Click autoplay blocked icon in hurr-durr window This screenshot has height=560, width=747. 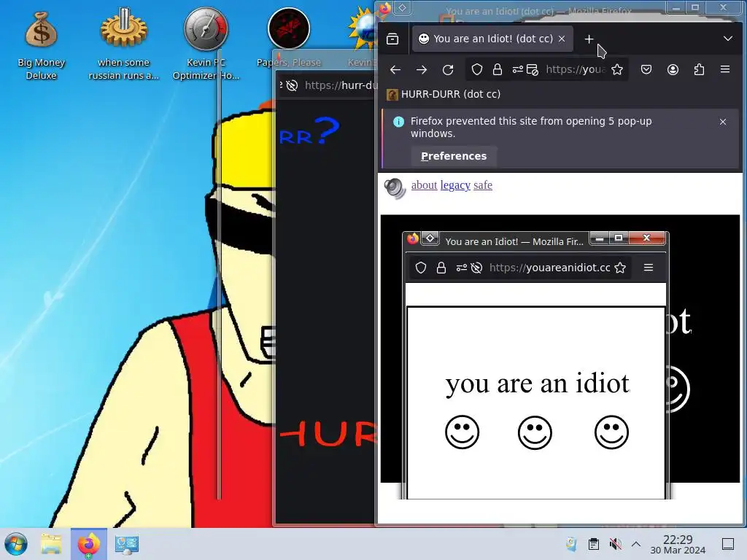[x=292, y=85]
